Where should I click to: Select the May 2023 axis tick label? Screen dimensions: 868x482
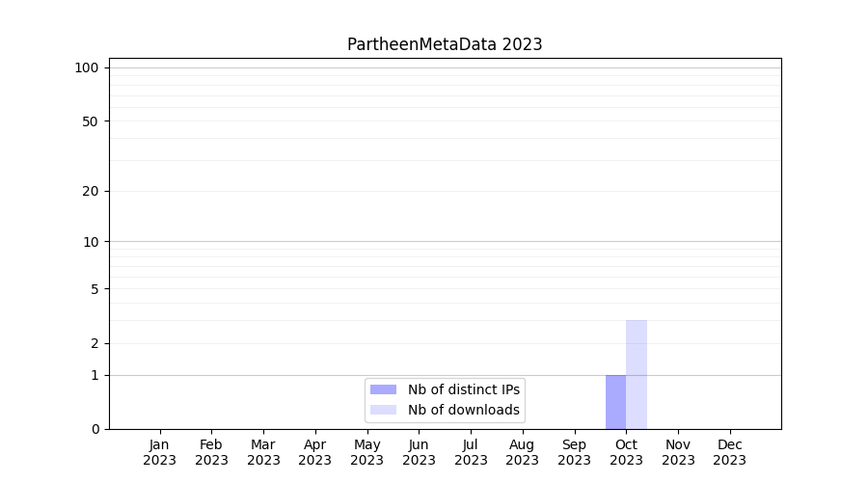(366, 452)
